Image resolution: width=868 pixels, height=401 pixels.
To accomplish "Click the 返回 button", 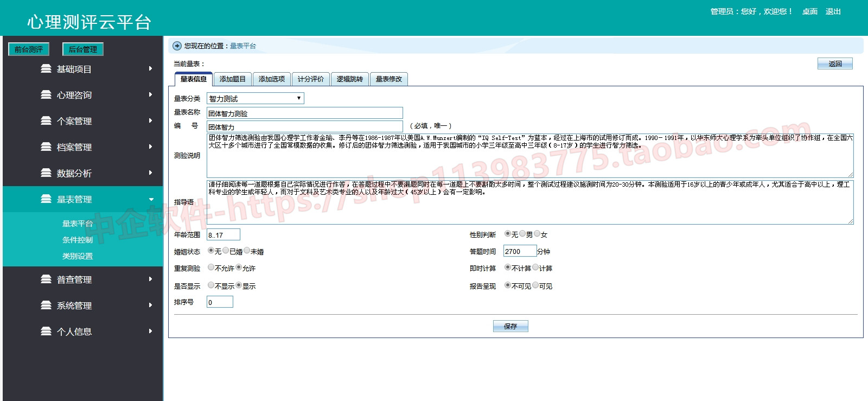I will [x=835, y=63].
